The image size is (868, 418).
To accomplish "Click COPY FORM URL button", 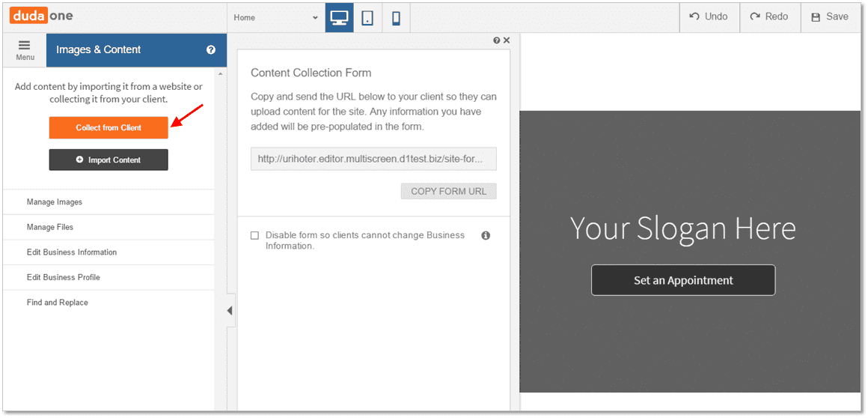I will coord(448,192).
